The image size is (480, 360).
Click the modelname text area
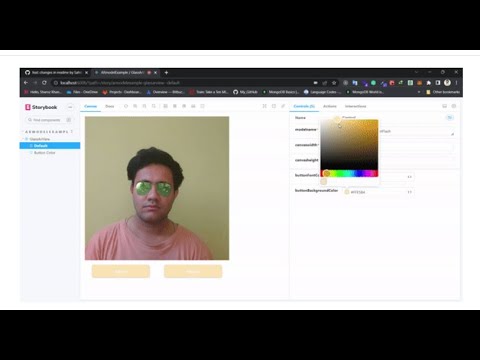pos(417,131)
